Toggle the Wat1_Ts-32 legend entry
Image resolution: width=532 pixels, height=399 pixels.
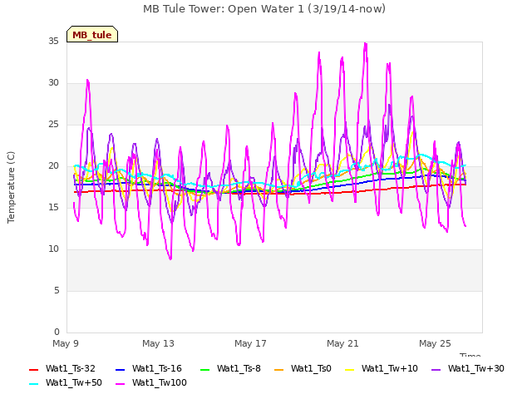[62, 368]
